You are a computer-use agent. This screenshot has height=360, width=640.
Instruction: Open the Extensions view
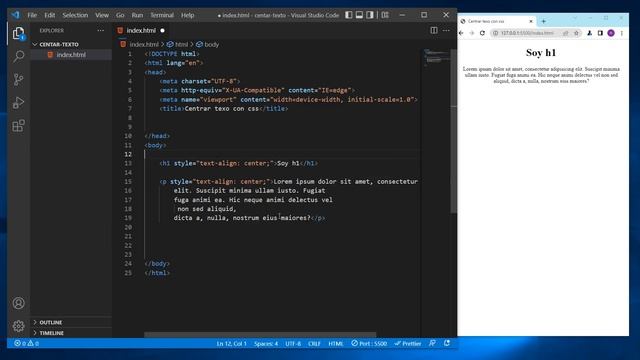point(18,126)
